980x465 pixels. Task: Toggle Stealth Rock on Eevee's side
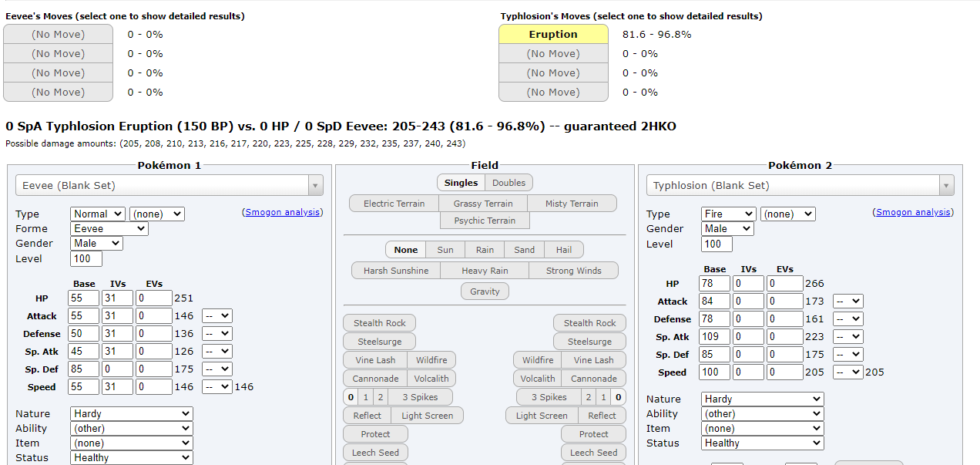[x=380, y=323]
